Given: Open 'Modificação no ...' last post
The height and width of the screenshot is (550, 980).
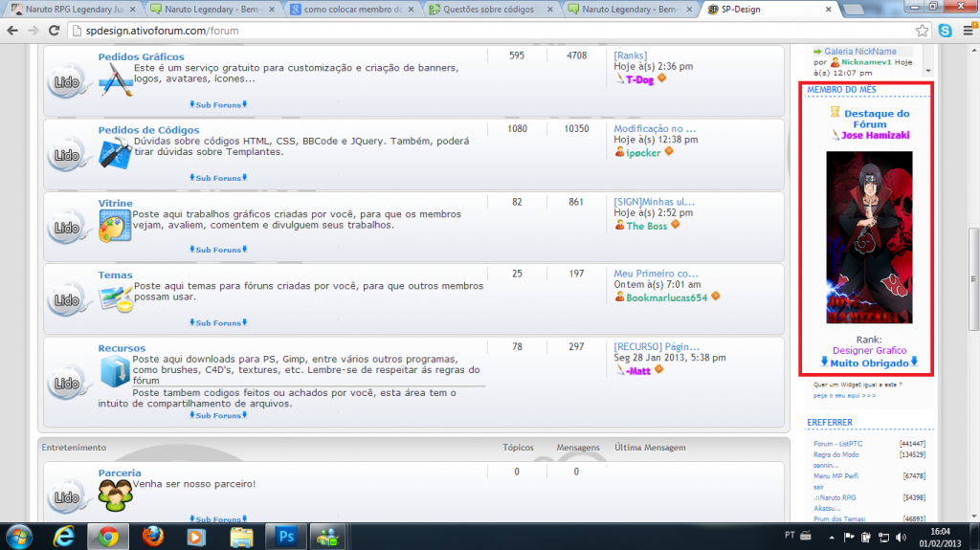Looking at the screenshot, I should [655, 129].
